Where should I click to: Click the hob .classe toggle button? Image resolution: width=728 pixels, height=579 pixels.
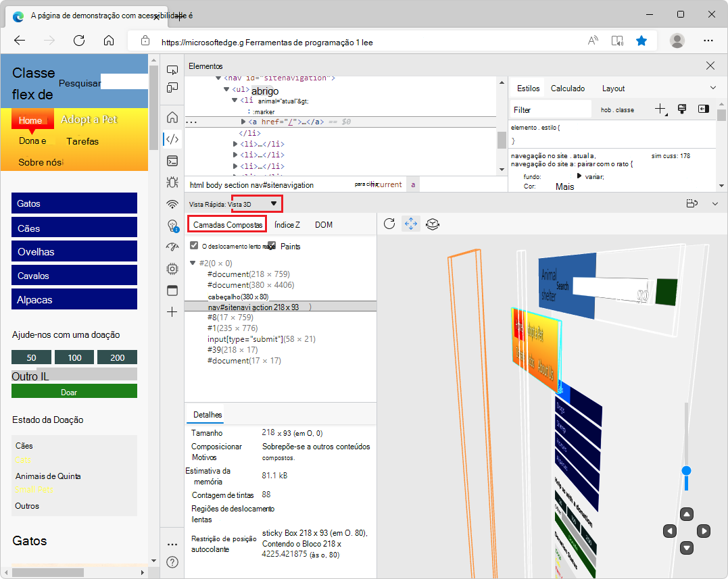[617, 110]
